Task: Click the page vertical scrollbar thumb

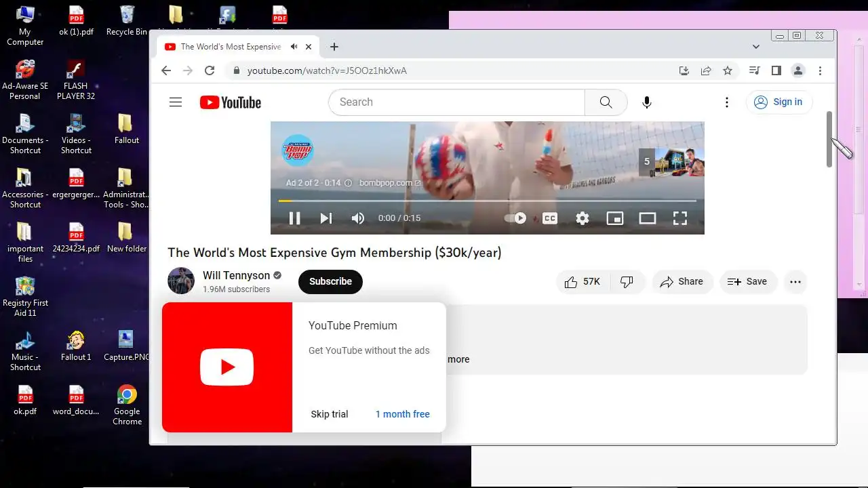Action: click(829, 139)
